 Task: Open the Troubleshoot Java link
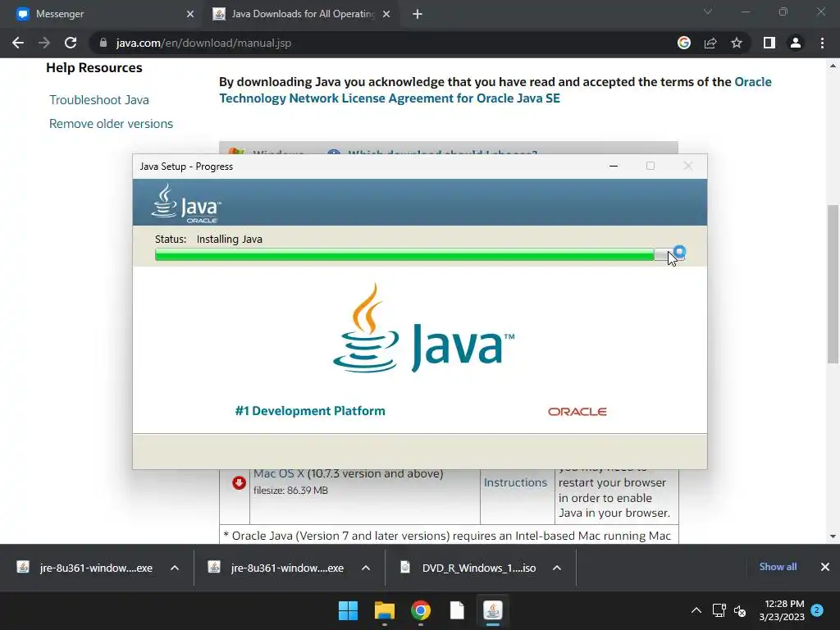99,99
